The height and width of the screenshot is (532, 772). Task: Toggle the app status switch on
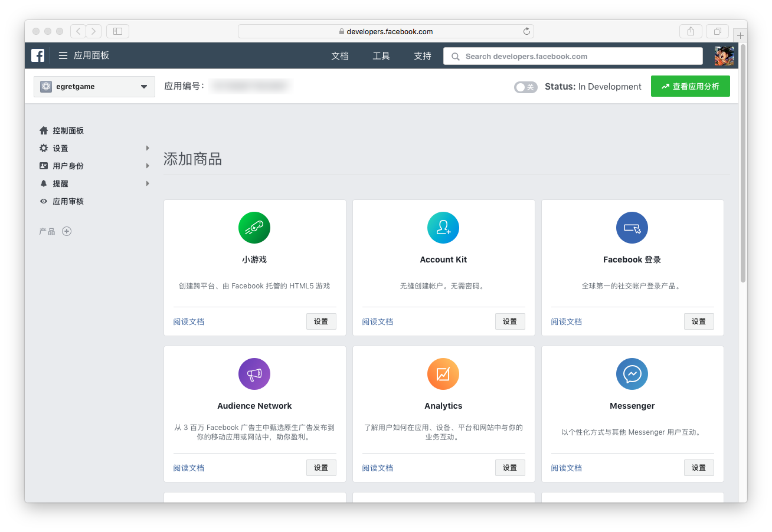click(525, 87)
